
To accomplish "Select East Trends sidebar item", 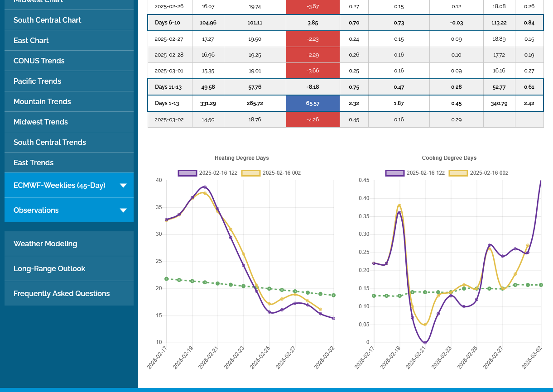I will point(34,163).
